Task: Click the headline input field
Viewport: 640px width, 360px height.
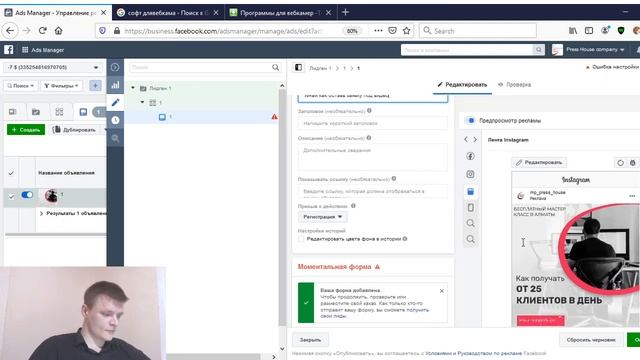Action: click(373, 123)
